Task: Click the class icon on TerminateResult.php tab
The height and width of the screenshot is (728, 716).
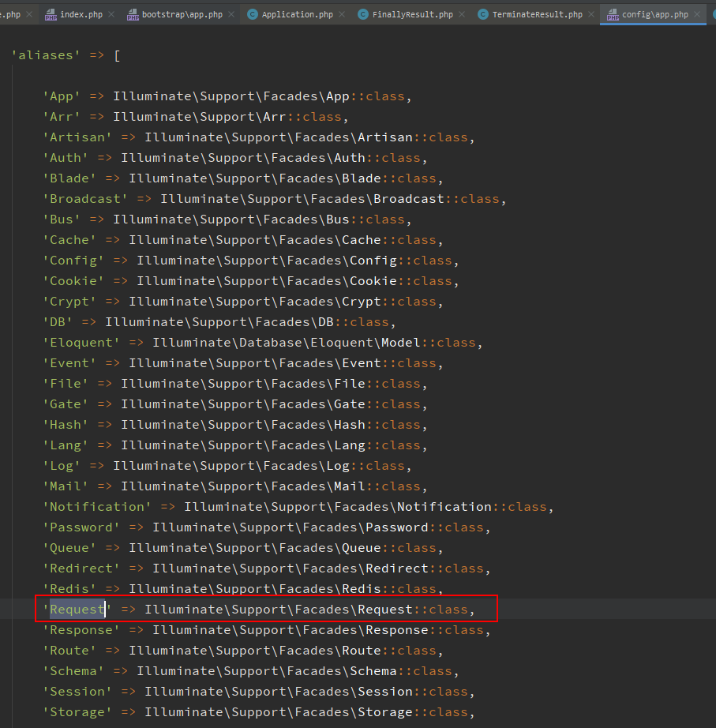Action: [482, 14]
